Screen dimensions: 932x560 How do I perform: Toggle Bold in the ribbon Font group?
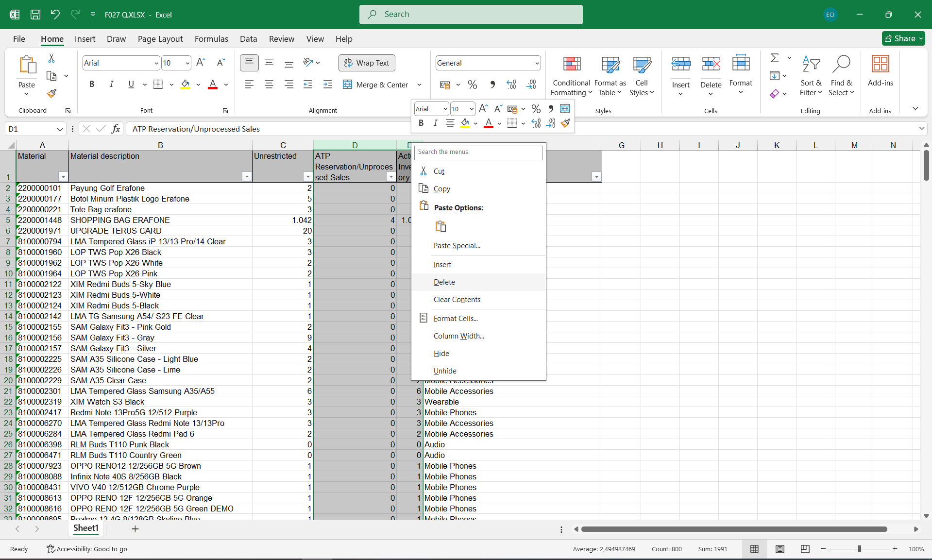click(x=92, y=85)
